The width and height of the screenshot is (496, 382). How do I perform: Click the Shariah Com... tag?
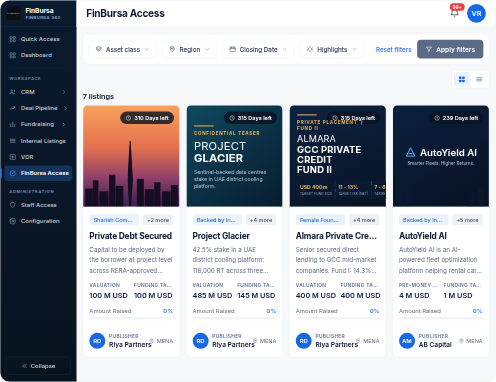click(x=113, y=220)
